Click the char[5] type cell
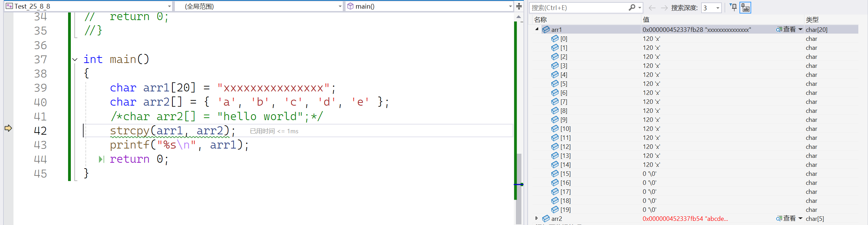868x225 pixels. point(815,219)
